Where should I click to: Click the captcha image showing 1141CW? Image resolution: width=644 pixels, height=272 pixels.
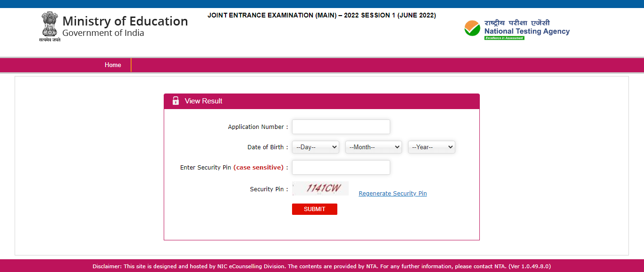[320, 188]
